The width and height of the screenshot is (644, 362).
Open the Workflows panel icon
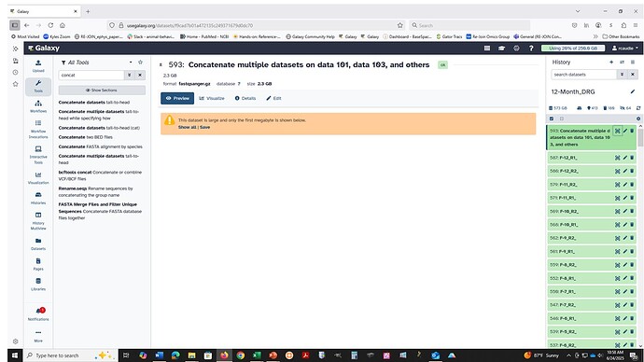(x=38, y=105)
